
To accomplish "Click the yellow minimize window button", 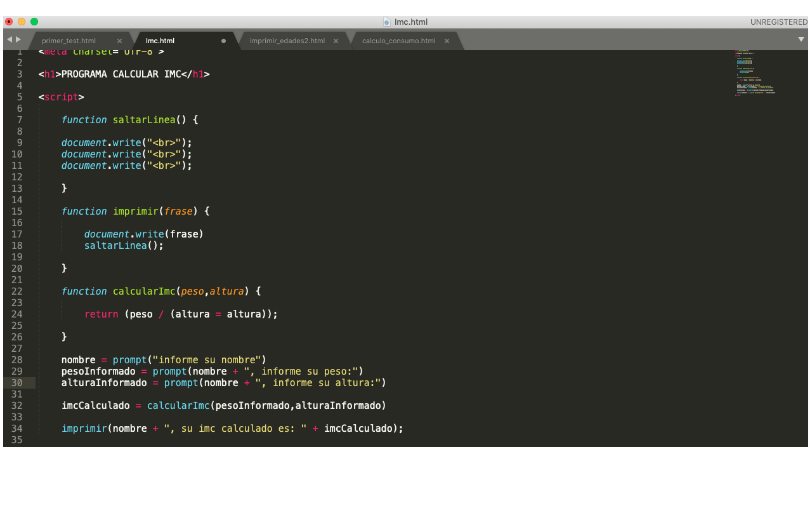I will pyautogui.click(x=22, y=22).
